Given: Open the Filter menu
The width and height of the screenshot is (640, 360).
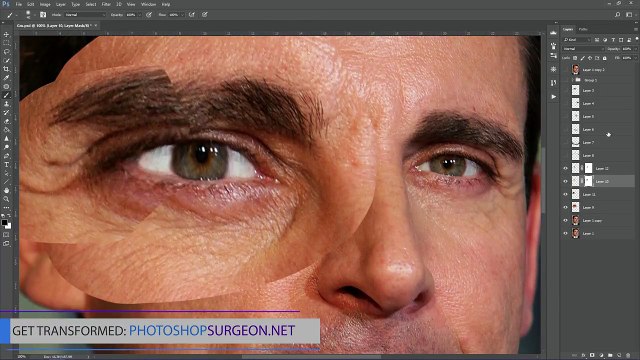Looking at the screenshot, I should coord(106,4).
